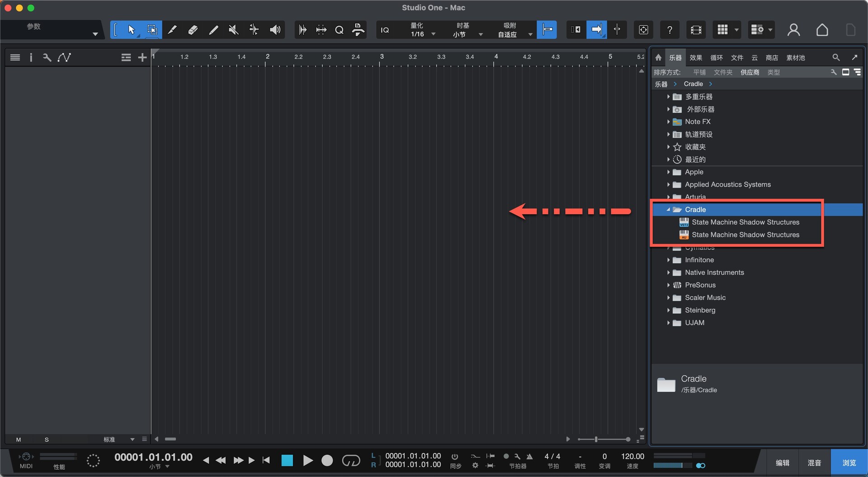Viewport: 868px width, 477px height.
Task: Toggle the IQ input quantize
Action: point(385,30)
